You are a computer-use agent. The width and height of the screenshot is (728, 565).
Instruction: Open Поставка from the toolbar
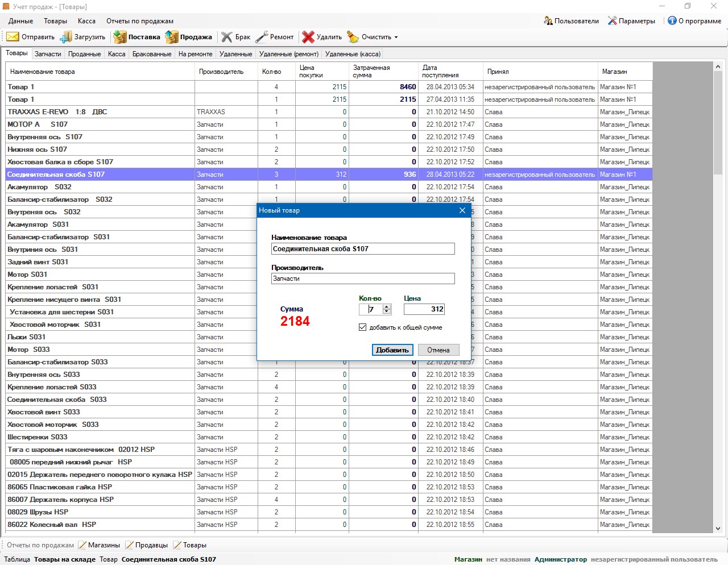tap(137, 37)
